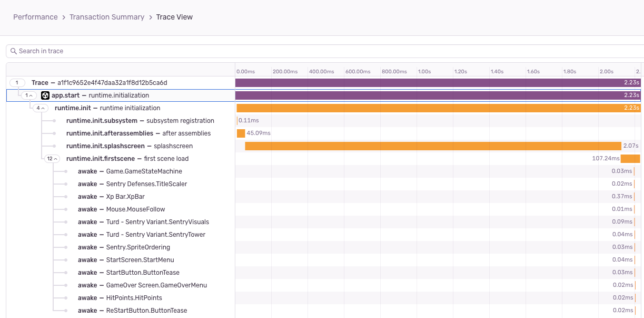Click the count badge showing 1 on the Trace row
This screenshot has width=644, height=318.
pyautogui.click(x=16, y=82)
